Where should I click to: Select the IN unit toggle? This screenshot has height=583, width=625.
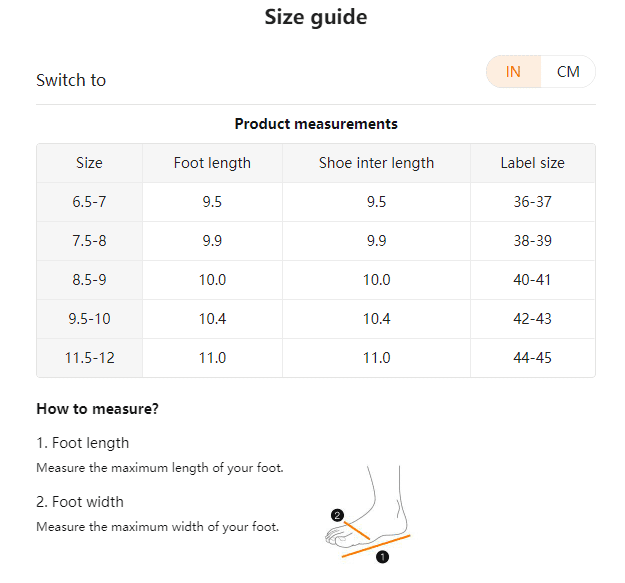[x=513, y=72]
